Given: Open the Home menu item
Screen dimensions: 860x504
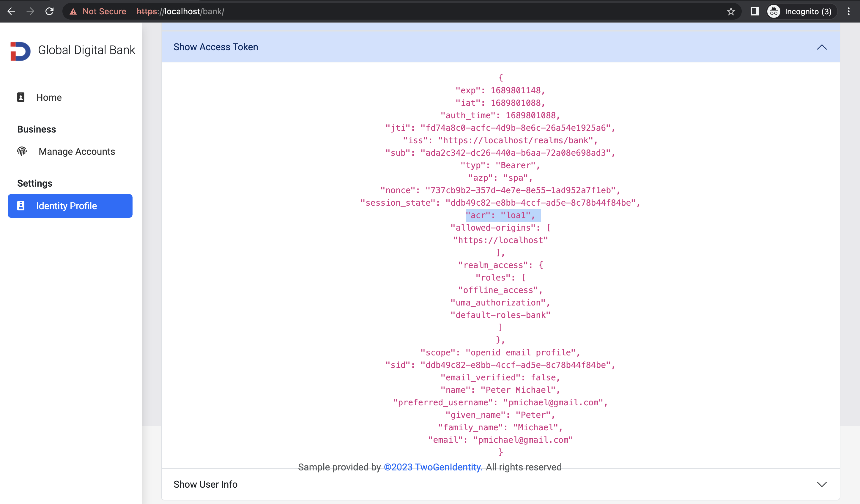Looking at the screenshot, I should click(49, 97).
